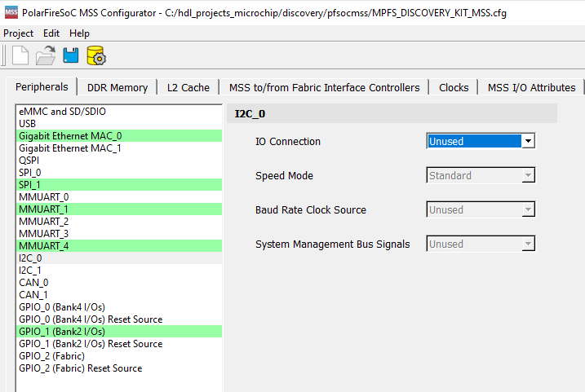The height and width of the screenshot is (392, 585).
Task: Select Gigabit Ethernet MAC_0 in the peripheral list
Action: tap(69, 136)
